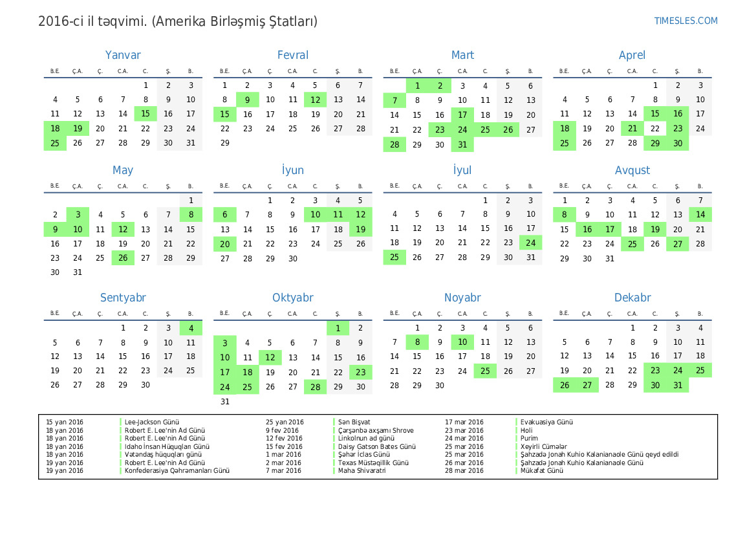
Task: Select the Maha Shivaratri holiday entry
Action: tap(362, 471)
